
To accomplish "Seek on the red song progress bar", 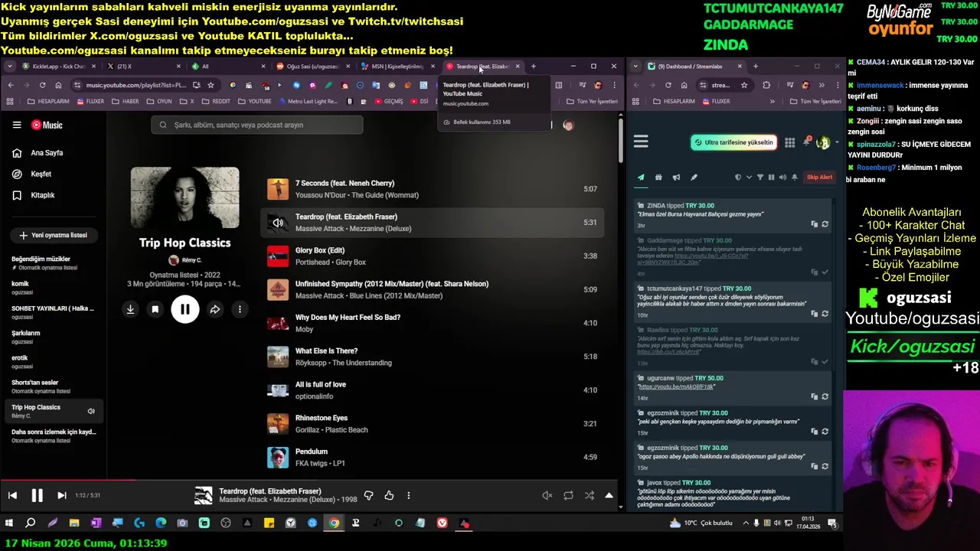I will click(x=310, y=481).
